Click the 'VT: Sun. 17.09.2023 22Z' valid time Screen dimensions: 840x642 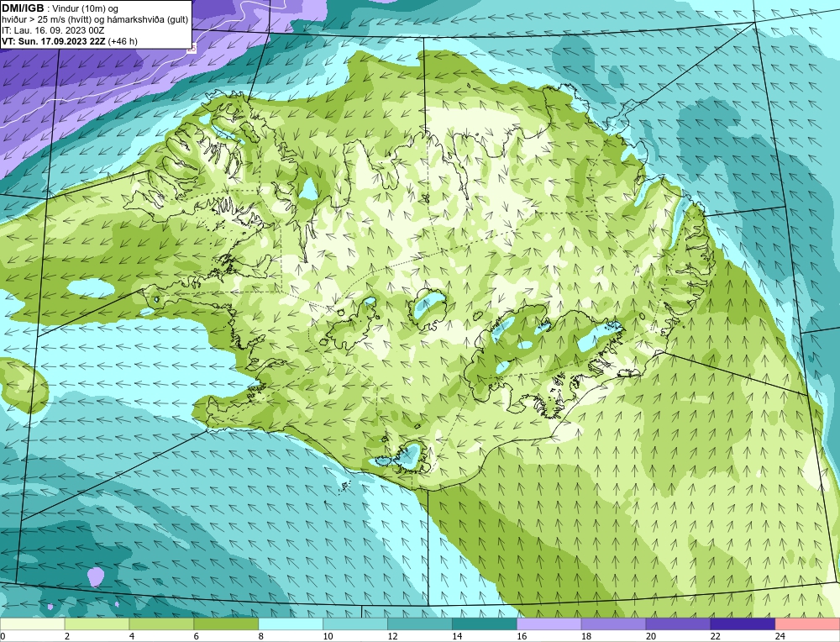pyautogui.click(x=54, y=41)
